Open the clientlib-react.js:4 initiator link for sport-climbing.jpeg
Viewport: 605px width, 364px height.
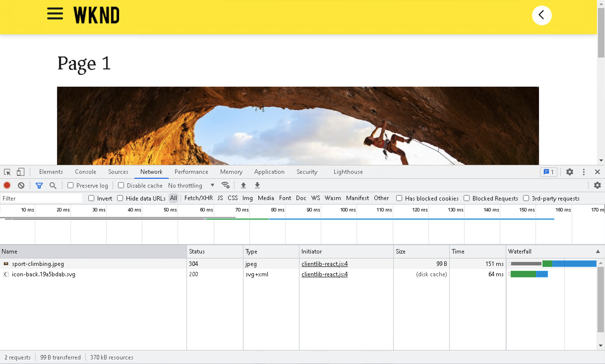324,264
